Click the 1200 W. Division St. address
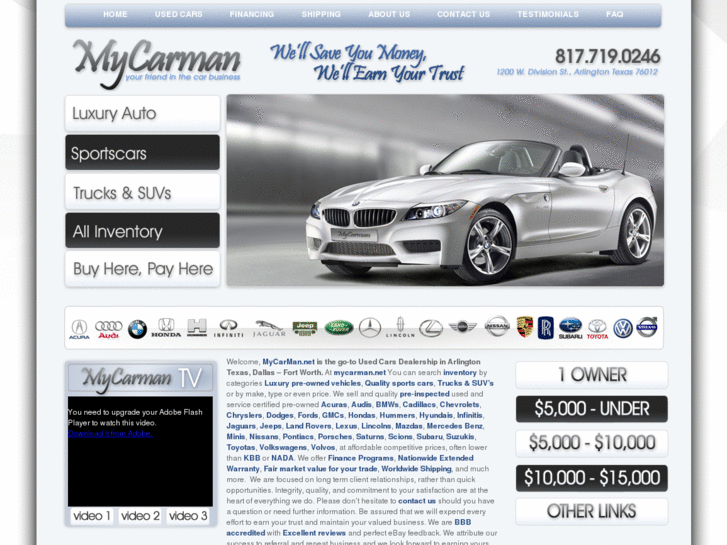The width and height of the screenshot is (727, 545). pos(577,72)
